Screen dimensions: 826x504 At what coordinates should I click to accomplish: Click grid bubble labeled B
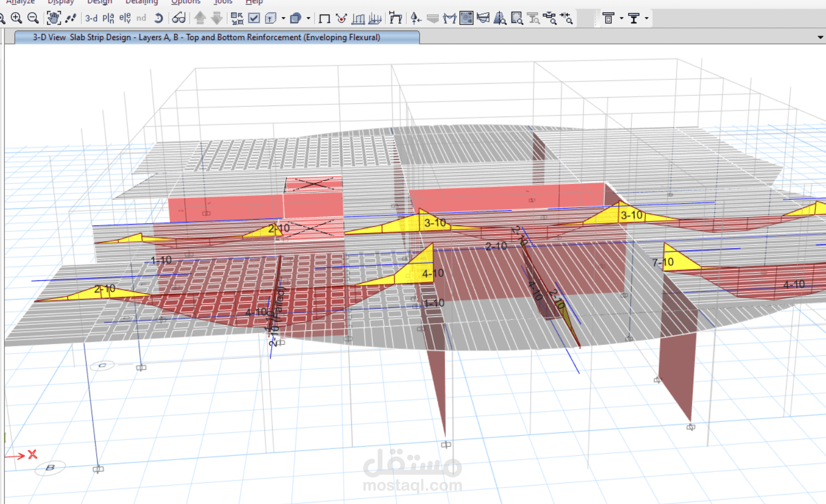[x=50, y=468]
